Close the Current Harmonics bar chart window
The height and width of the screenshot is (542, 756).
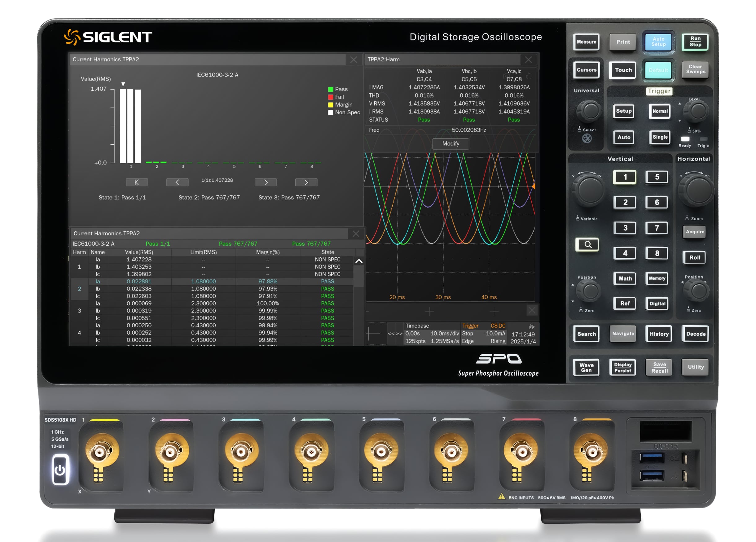click(x=353, y=60)
